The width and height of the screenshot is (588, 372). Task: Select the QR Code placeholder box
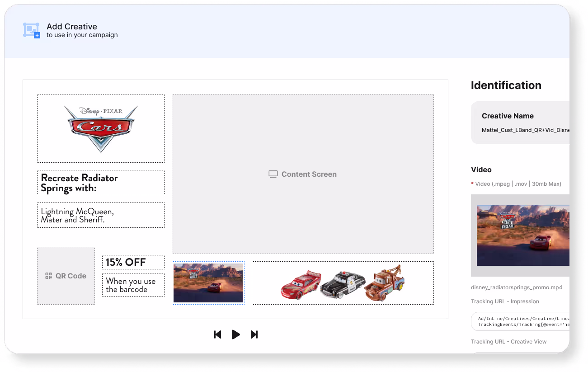pyautogui.click(x=66, y=276)
